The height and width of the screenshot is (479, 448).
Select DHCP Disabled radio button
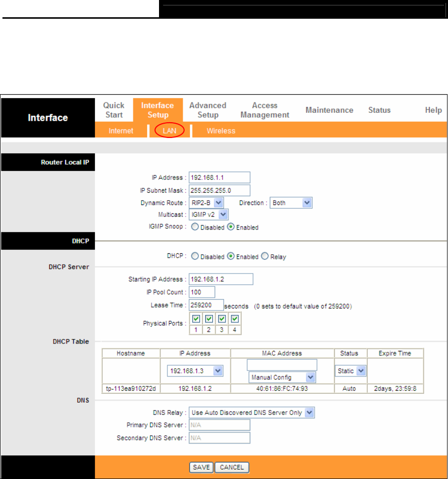[x=194, y=256]
